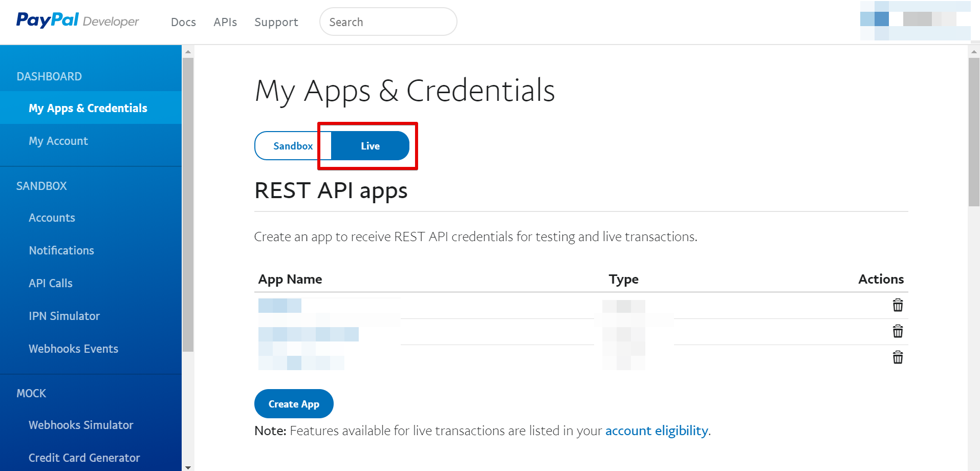Follow the account eligibility link
The height and width of the screenshot is (471, 980).
click(657, 431)
